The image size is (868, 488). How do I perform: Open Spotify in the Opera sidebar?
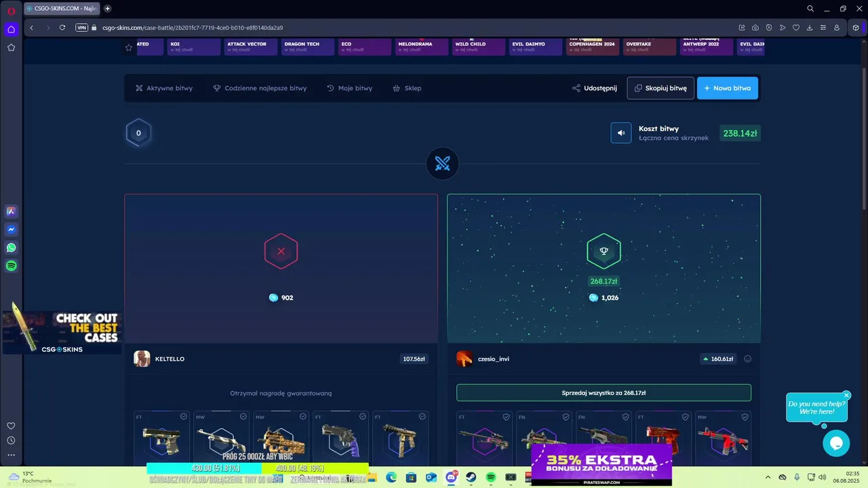pyautogui.click(x=11, y=266)
